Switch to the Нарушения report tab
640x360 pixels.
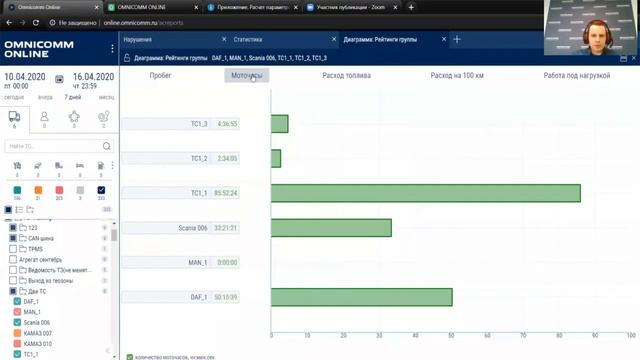tap(138, 40)
